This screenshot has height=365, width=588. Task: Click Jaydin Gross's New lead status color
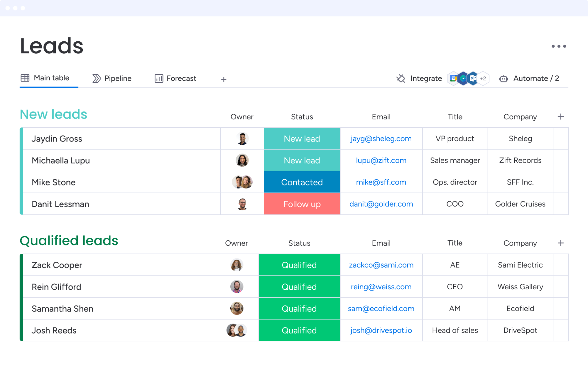pyautogui.click(x=302, y=139)
